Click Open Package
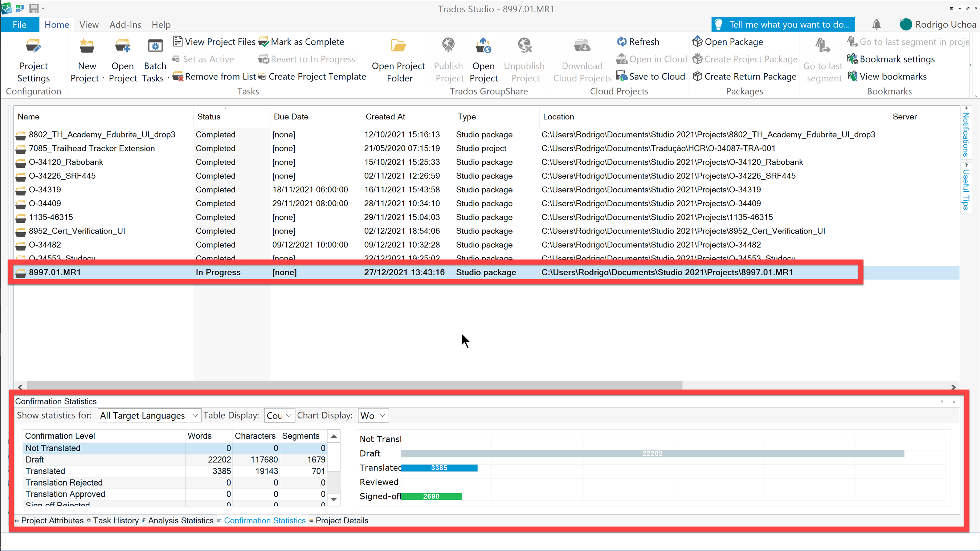 point(728,41)
